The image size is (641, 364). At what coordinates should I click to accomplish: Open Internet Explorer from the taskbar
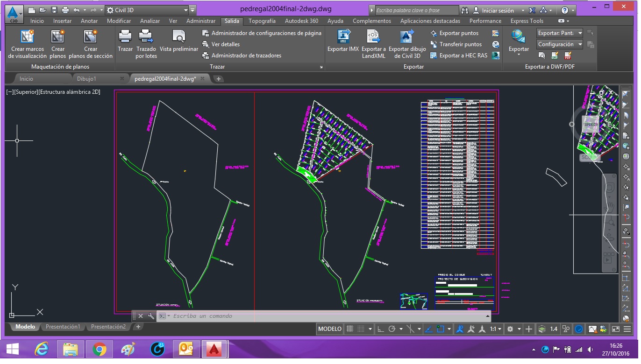click(42, 349)
